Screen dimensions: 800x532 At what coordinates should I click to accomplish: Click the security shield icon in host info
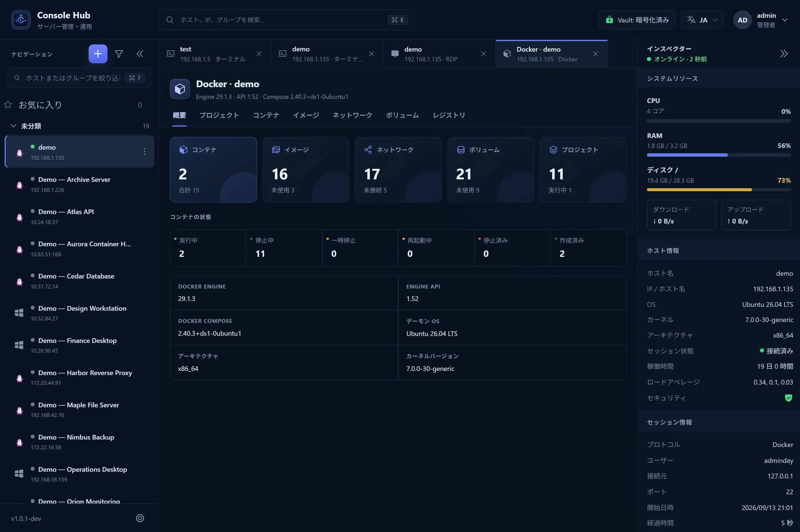click(x=788, y=398)
